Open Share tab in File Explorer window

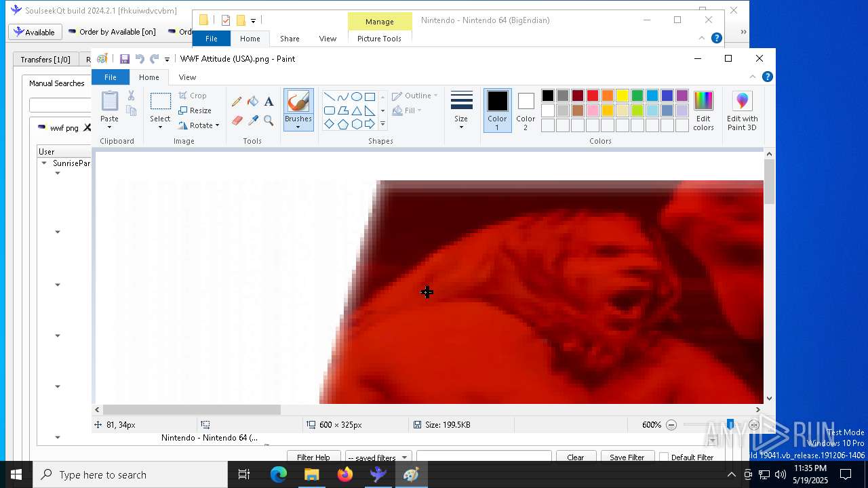[x=290, y=39]
